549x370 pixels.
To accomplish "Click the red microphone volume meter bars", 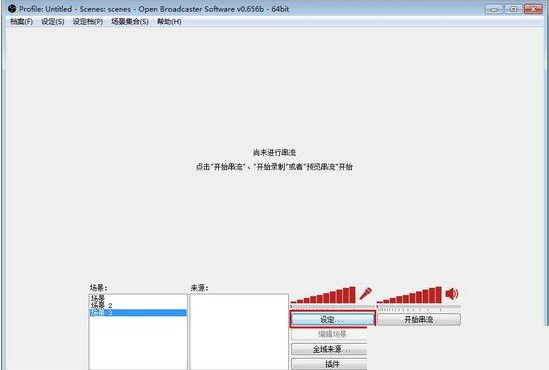I will pos(323,295).
